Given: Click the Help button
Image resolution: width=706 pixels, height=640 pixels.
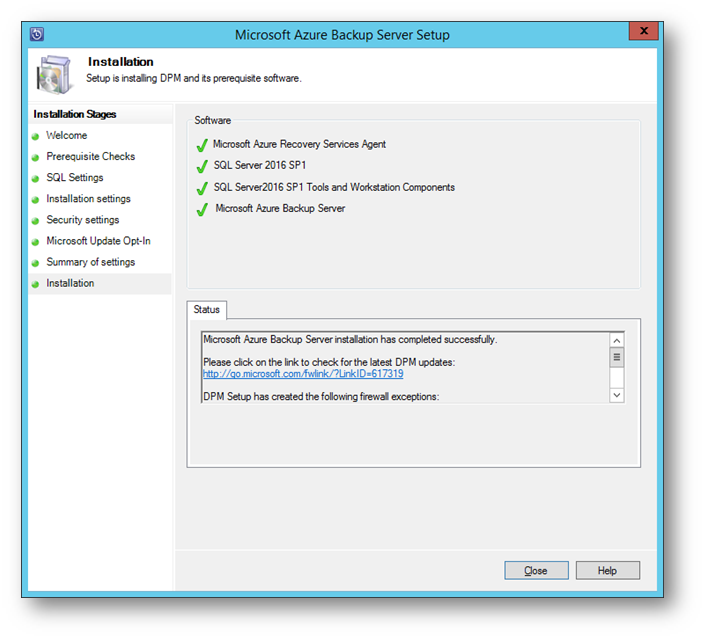Looking at the screenshot, I should pyautogui.click(x=607, y=571).
